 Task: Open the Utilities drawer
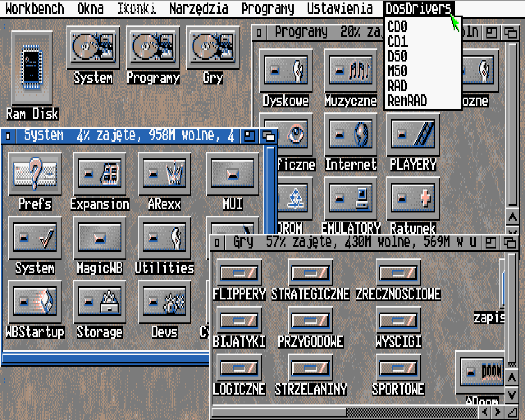[x=164, y=238]
